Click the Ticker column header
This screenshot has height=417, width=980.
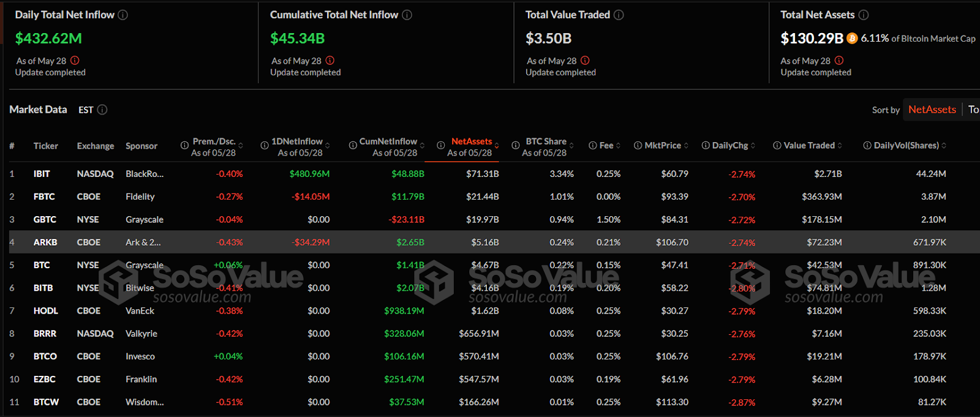coord(46,146)
